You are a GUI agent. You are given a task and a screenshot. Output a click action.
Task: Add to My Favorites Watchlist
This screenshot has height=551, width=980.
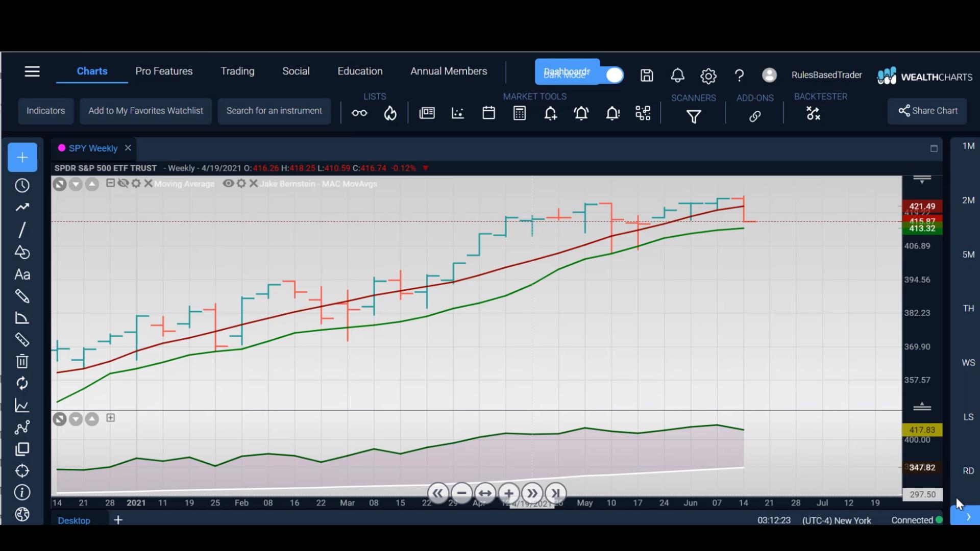[x=145, y=111]
